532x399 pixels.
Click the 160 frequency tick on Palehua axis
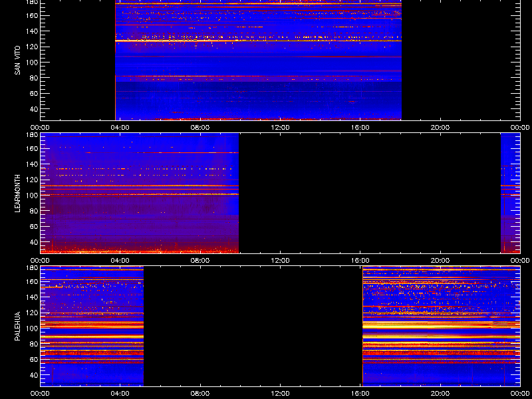click(33, 281)
